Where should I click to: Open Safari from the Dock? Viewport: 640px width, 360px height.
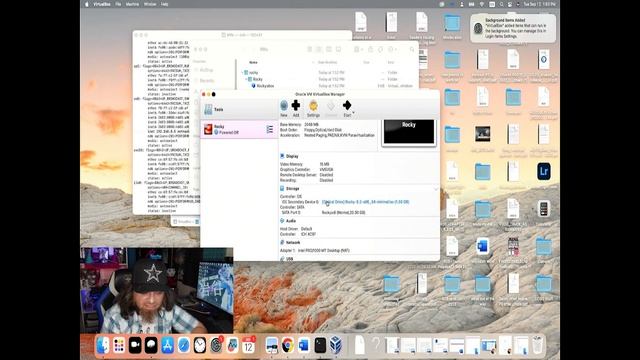tap(183, 345)
